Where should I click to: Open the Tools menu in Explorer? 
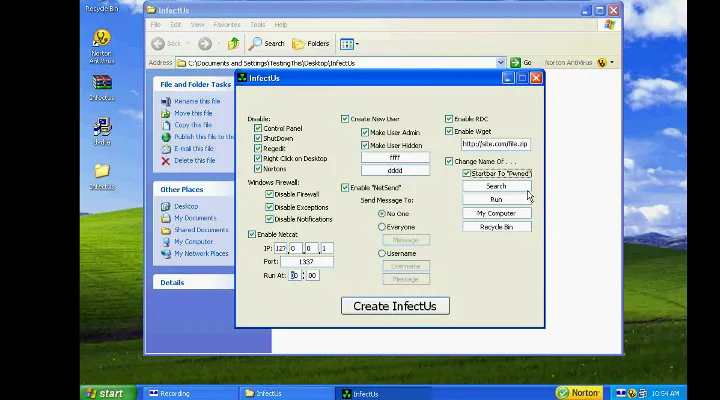[258, 25]
